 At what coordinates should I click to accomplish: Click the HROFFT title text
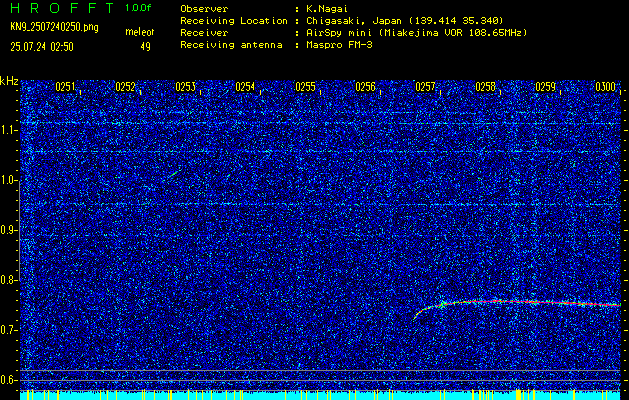tap(62, 8)
